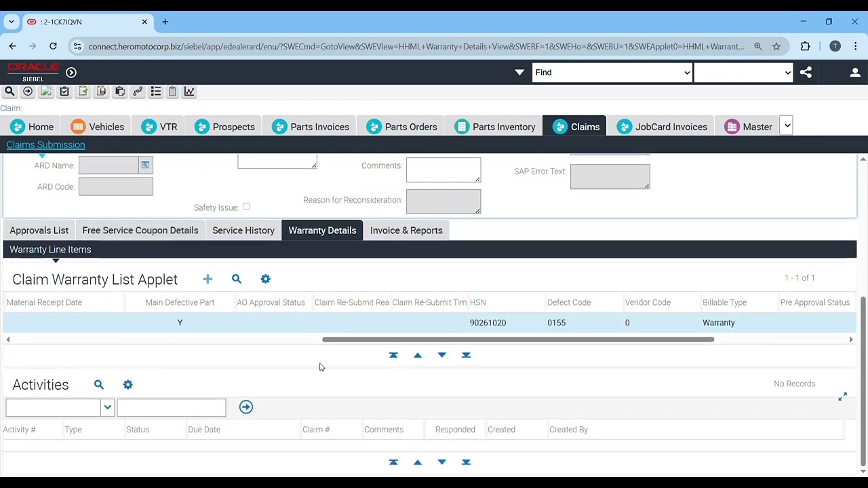Open the JobCard Invoices screen tab

(663, 127)
